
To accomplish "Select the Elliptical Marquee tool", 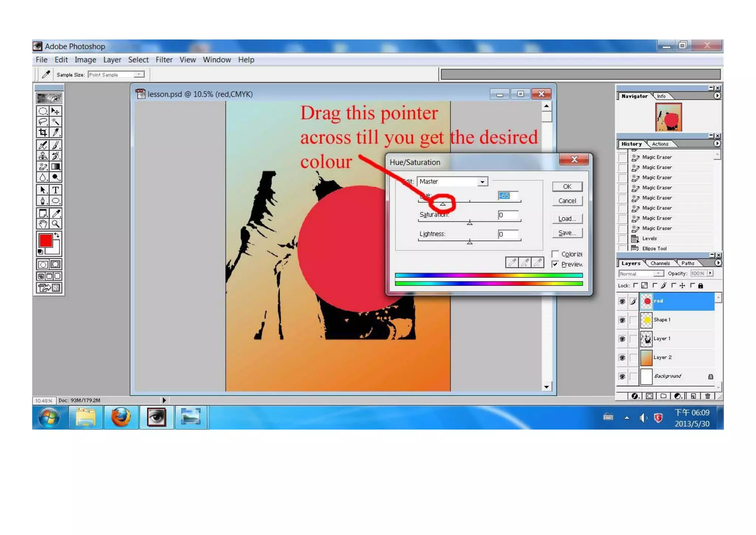I will [43, 111].
